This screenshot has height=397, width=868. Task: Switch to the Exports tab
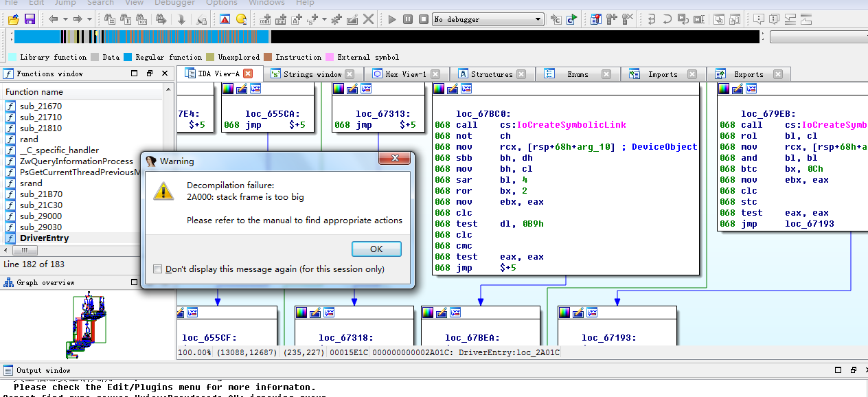[748, 74]
